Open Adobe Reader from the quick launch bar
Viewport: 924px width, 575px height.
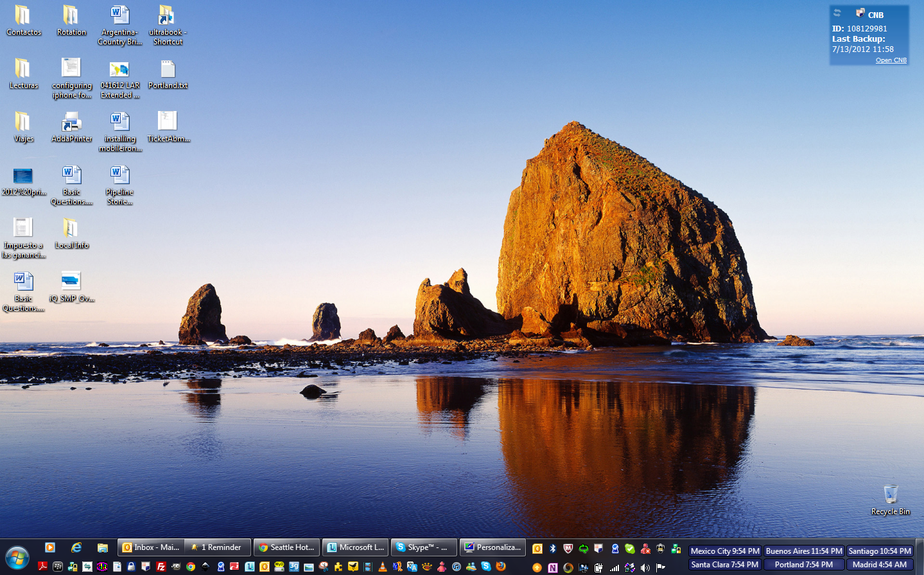coord(42,567)
